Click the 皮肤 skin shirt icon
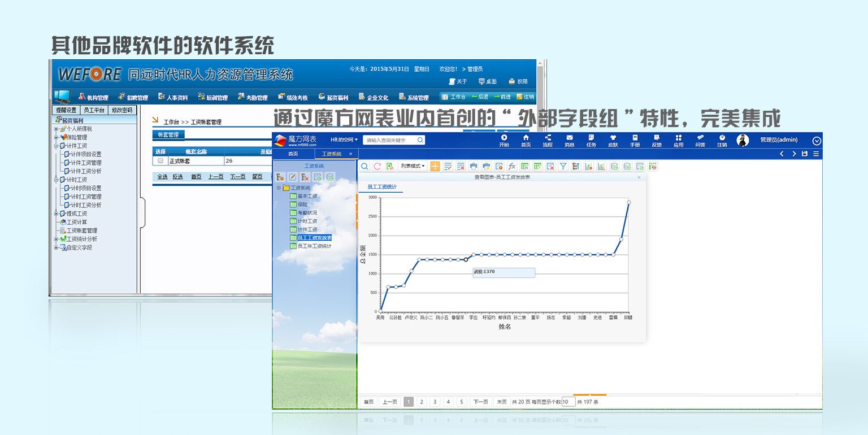This screenshot has width=868, height=435. coord(613,140)
